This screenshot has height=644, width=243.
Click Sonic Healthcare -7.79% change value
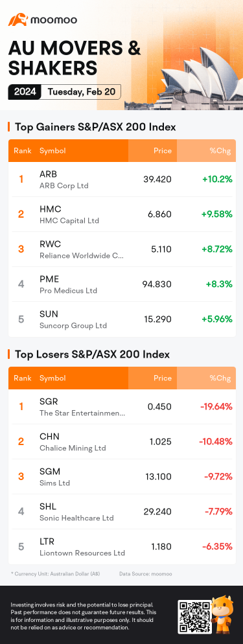[216, 512]
